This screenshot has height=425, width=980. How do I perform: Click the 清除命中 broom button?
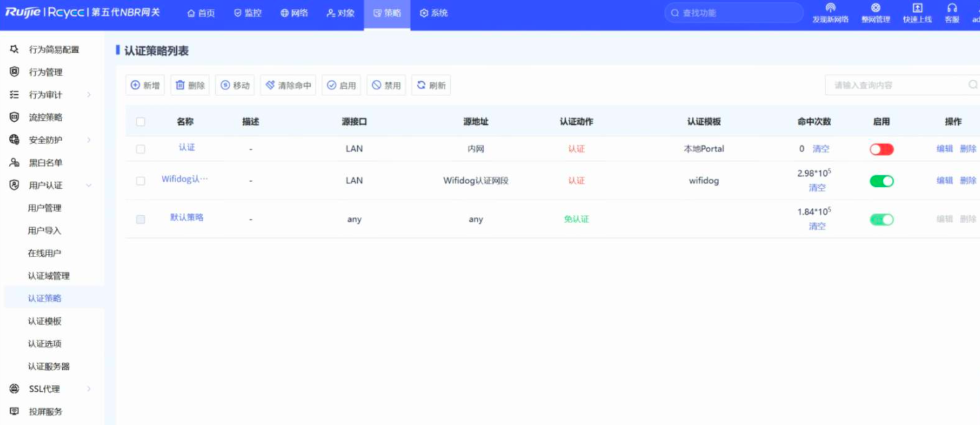(288, 85)
